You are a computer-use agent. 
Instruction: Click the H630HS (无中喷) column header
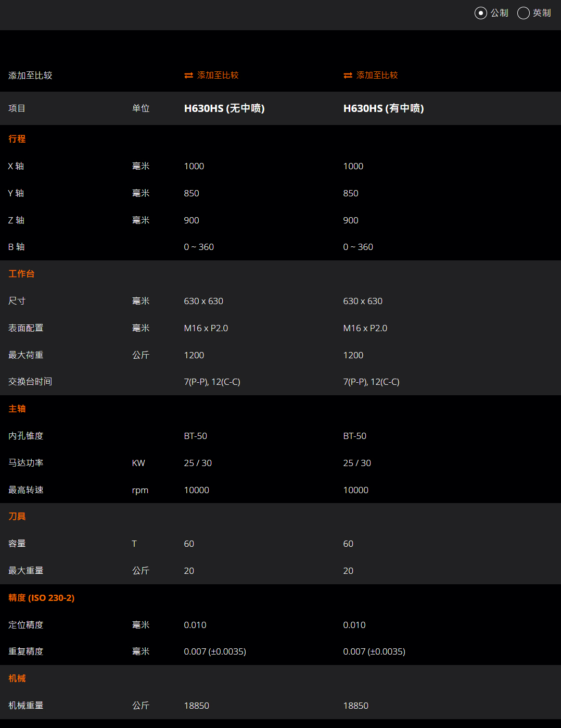pos(224,108)
